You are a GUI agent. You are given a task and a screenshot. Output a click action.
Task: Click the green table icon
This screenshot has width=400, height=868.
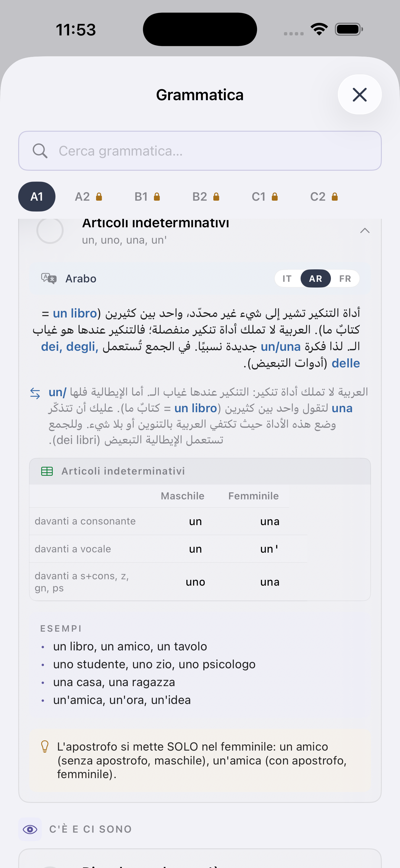47,471
